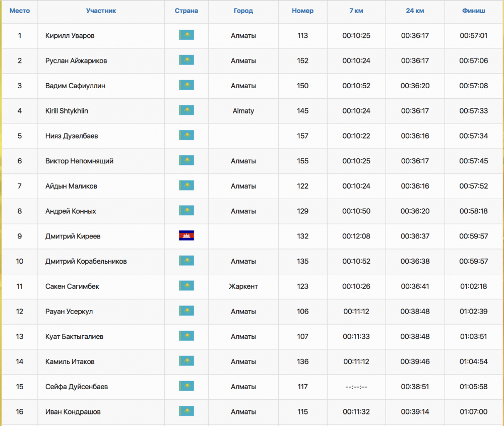Click the Участник column header
Image resolution: width=504 pixels, height=426 pixels.
(x=101, y=11)
